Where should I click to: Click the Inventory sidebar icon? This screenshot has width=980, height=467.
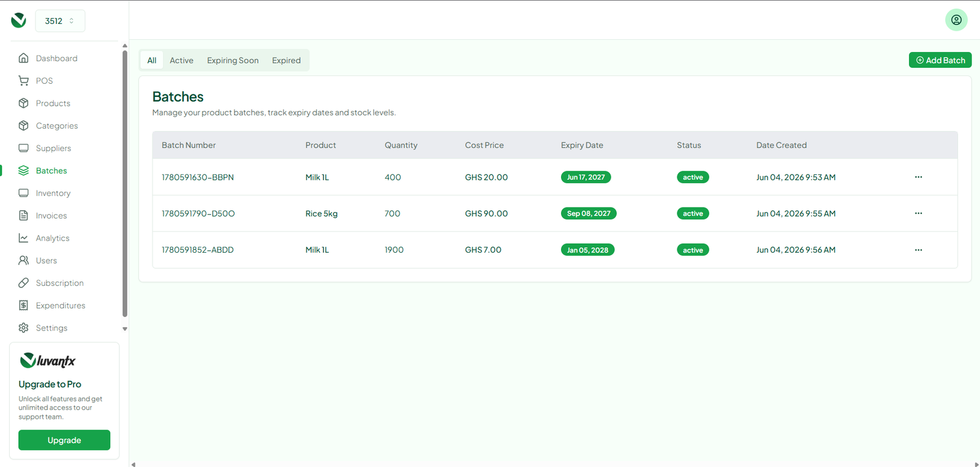click(23, 193)
